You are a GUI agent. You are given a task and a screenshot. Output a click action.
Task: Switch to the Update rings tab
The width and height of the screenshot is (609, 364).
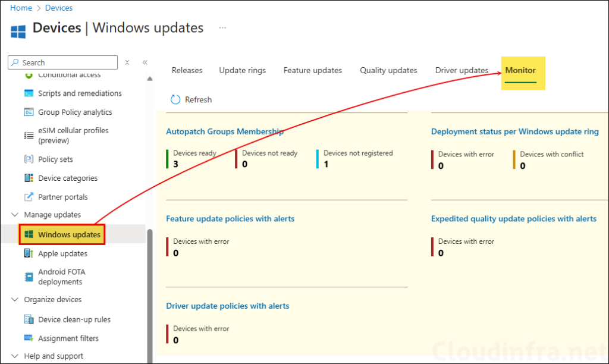242,70
